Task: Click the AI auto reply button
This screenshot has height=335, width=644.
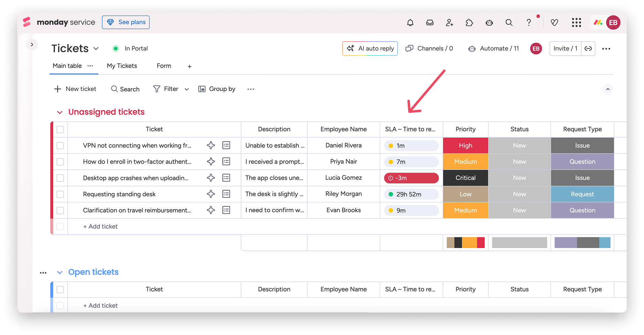Action: click(370, 48)
